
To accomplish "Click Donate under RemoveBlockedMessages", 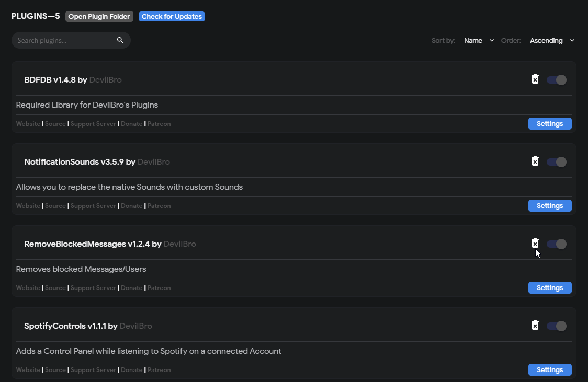I will [131, 287].
